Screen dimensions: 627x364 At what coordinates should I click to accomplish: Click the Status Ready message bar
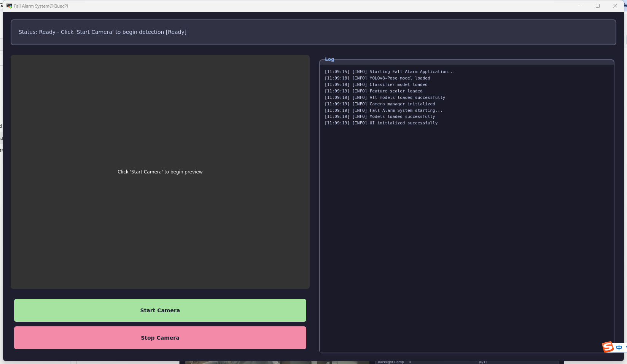click(313, 32)
